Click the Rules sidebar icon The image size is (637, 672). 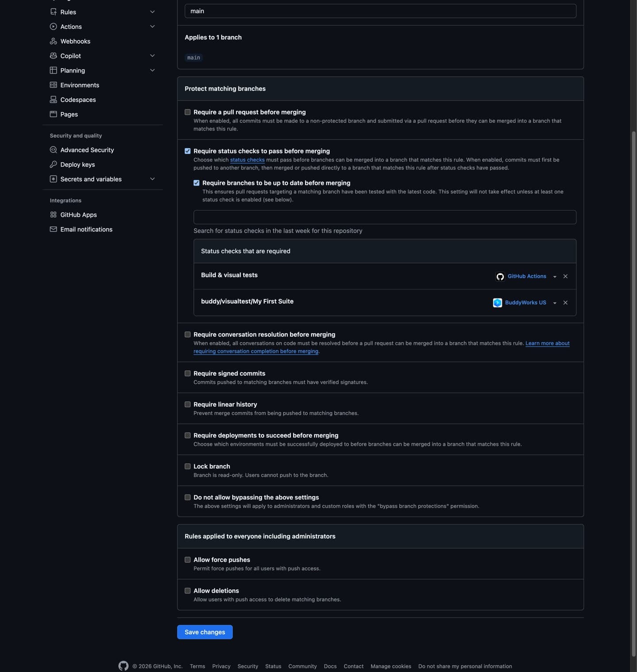coord(53,12)
